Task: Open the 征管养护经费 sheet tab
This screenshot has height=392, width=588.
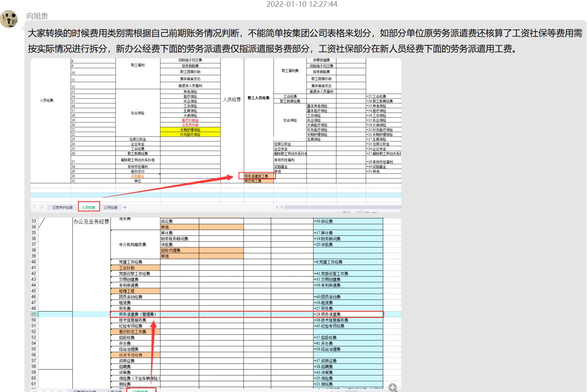Action: [x=62, y=207]
